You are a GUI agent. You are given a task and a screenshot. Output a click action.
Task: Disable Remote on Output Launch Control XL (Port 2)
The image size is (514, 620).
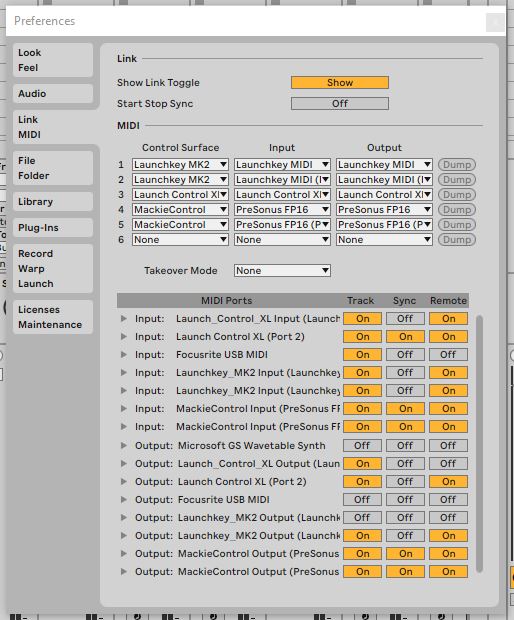point(448,482)
